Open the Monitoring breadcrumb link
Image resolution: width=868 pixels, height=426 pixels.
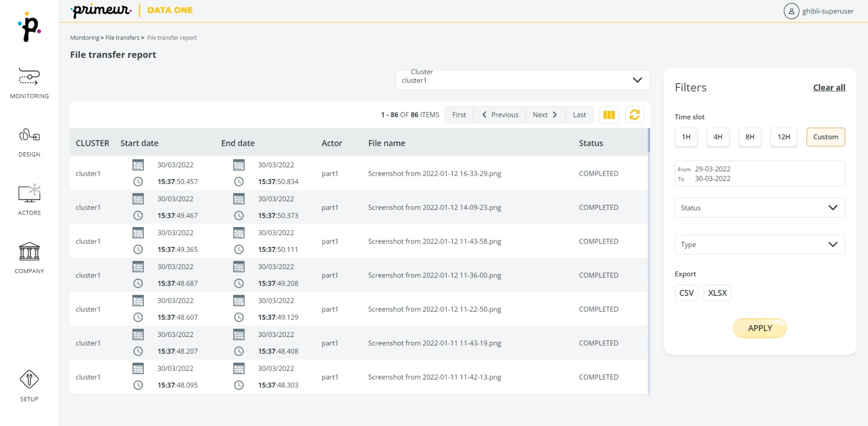pyautogui.click(x=85, y=38)
